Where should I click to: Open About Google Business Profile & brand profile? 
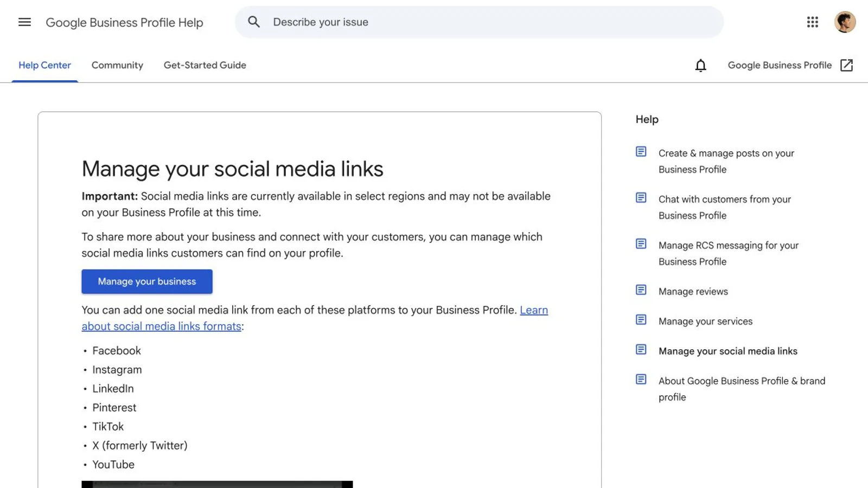coord(742,389)
